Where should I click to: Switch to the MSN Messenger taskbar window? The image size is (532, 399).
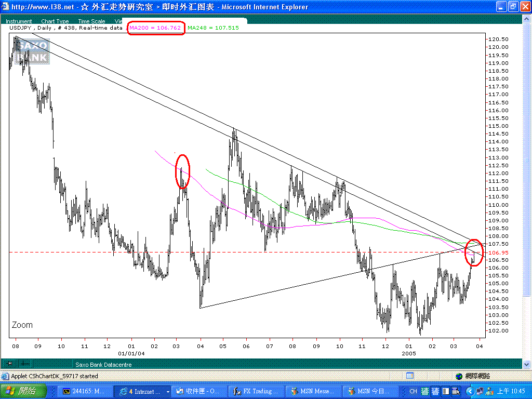click(313, 391)
